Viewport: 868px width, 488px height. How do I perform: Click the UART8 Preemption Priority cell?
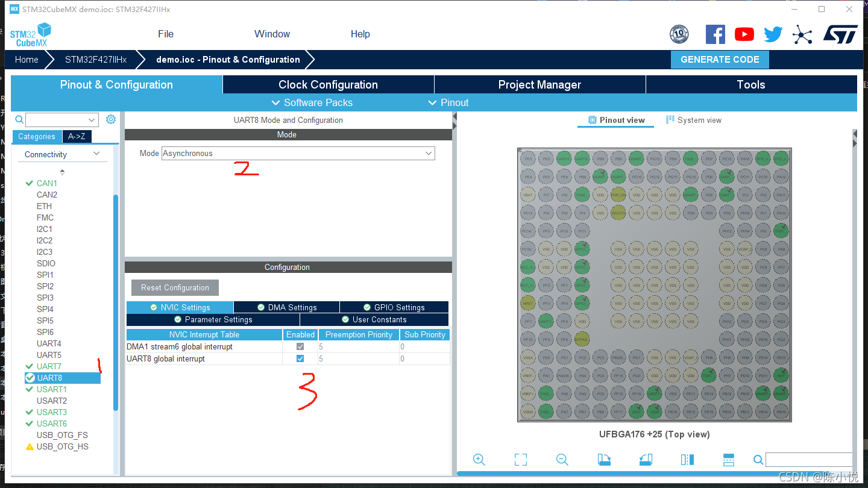coord(359,358)
